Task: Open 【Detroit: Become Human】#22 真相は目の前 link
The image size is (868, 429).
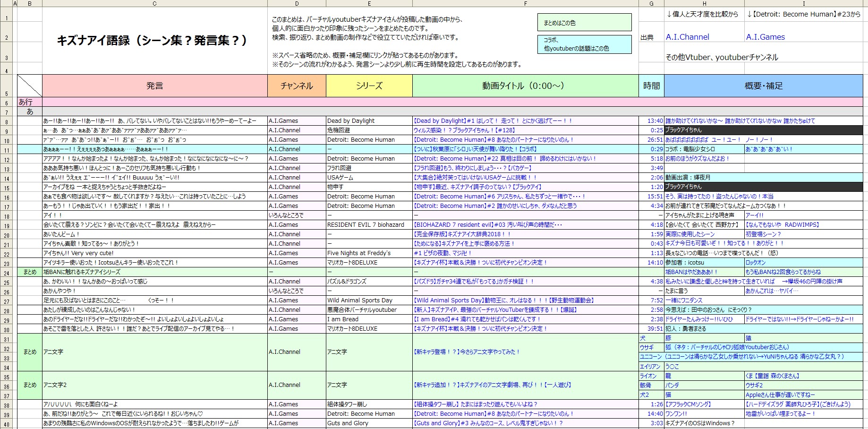Action: 504,159
